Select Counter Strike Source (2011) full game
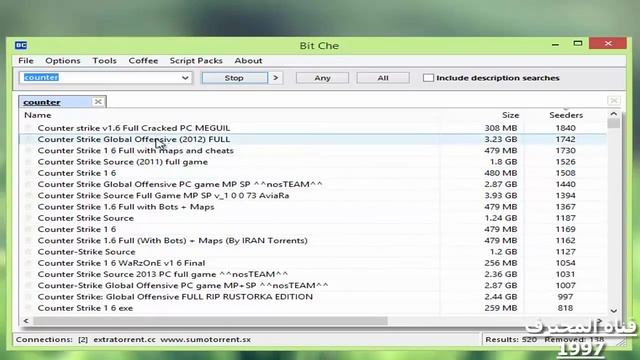 coord(313,162)
